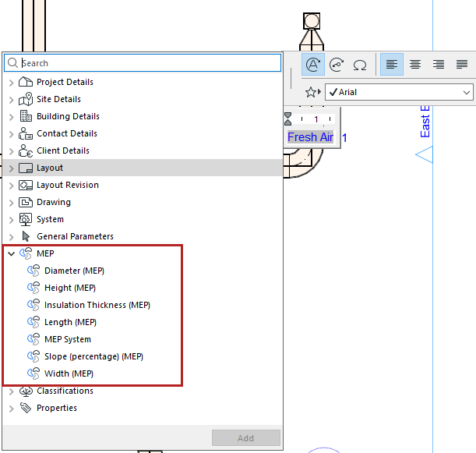Toggle the Insert Autotext button
This screenshot has height=453, width=476.
click(x=313, y=65)
